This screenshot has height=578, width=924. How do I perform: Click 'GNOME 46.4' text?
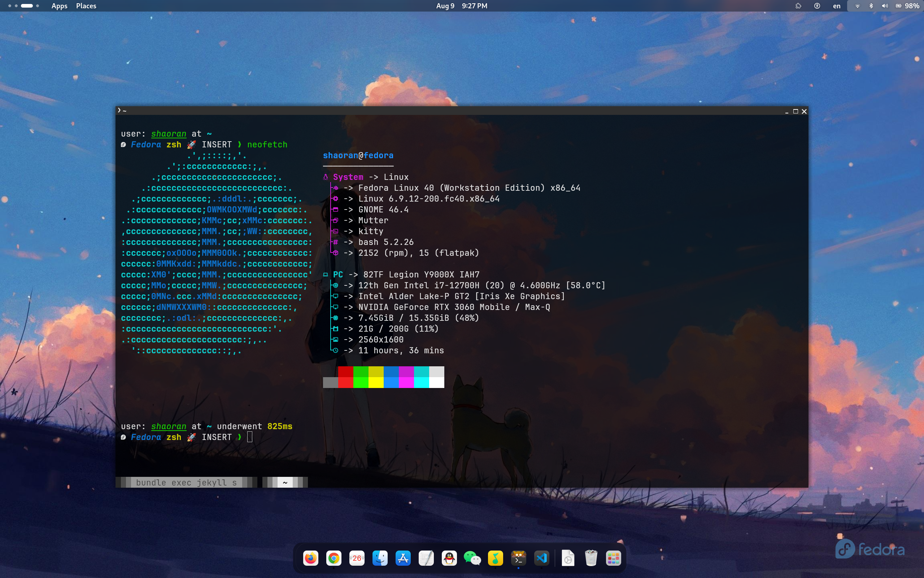coord(383,210)
